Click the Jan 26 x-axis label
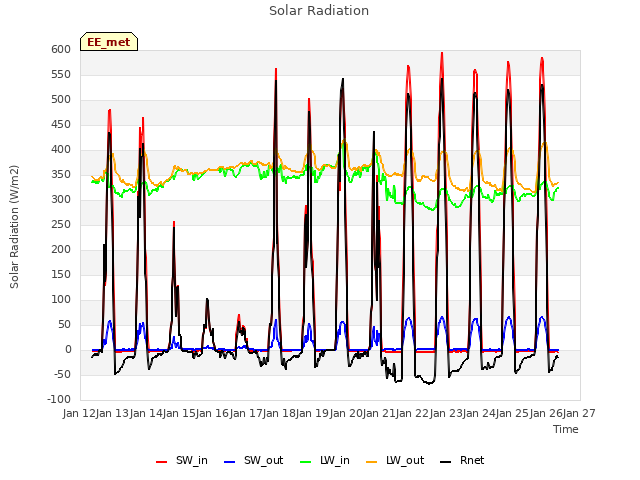Viewport: 640px width, 480px height. click(546, 413)
